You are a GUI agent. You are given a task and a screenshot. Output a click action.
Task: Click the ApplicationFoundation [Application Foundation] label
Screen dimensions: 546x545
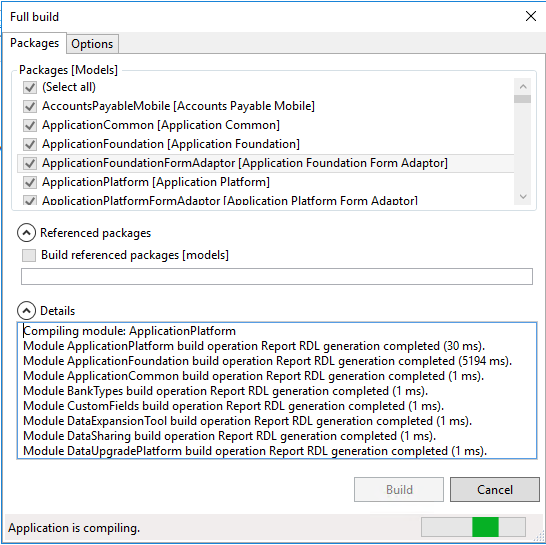(x=171, y=144)
